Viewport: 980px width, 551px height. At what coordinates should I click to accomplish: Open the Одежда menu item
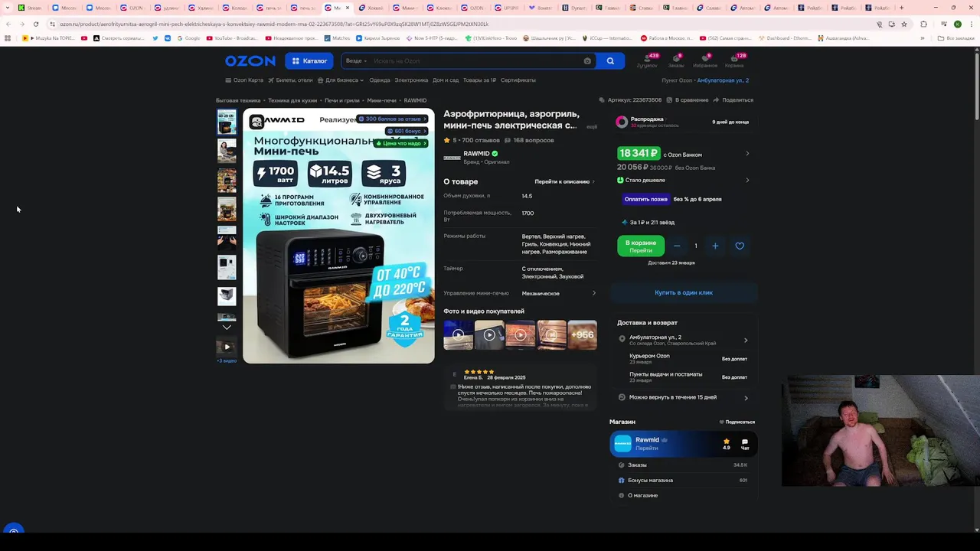click(380, 80)
